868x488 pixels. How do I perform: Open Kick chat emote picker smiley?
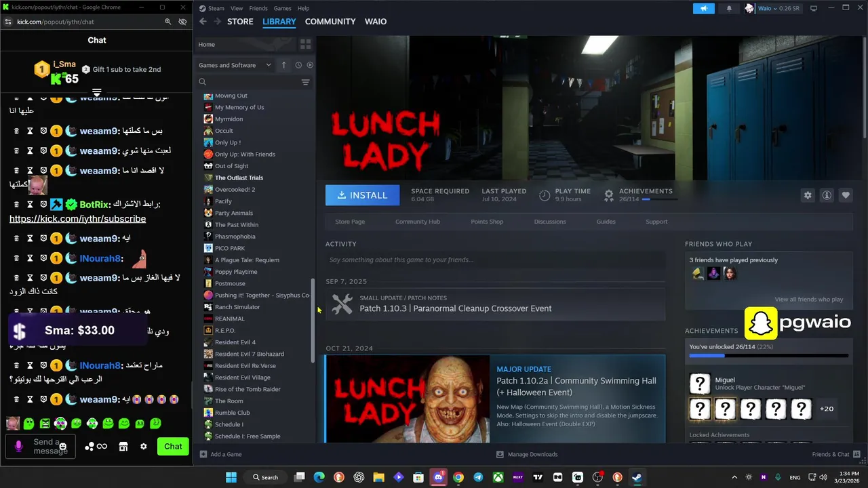62,447
